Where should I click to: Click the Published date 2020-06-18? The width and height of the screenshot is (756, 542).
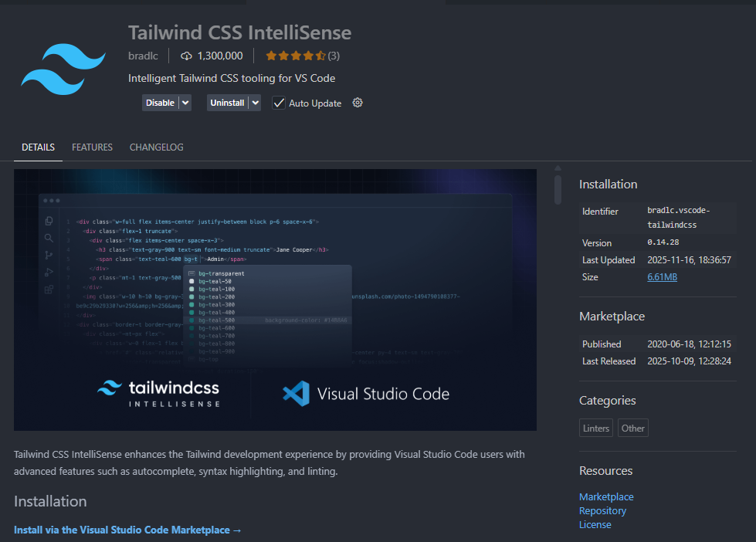689,344
